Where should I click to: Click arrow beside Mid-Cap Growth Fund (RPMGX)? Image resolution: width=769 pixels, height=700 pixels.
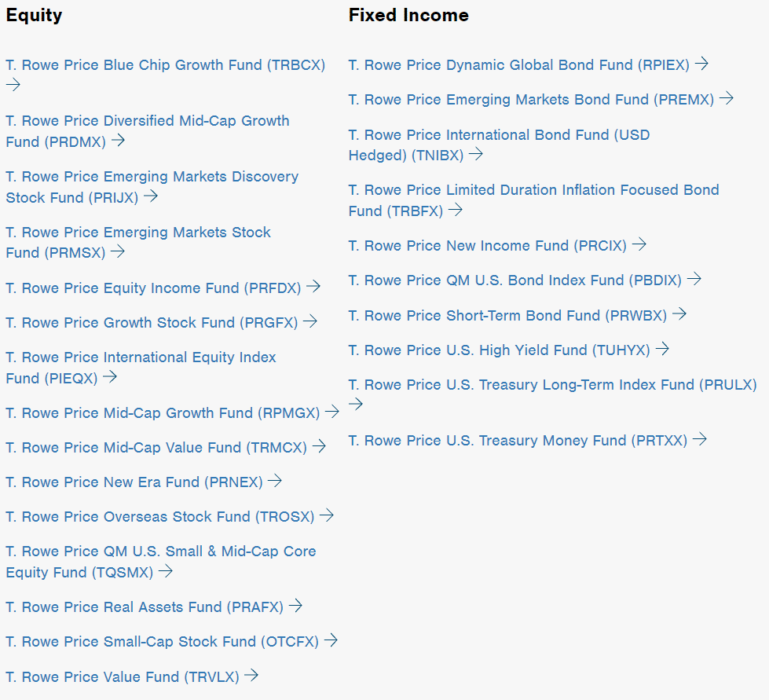pos(332,411)
